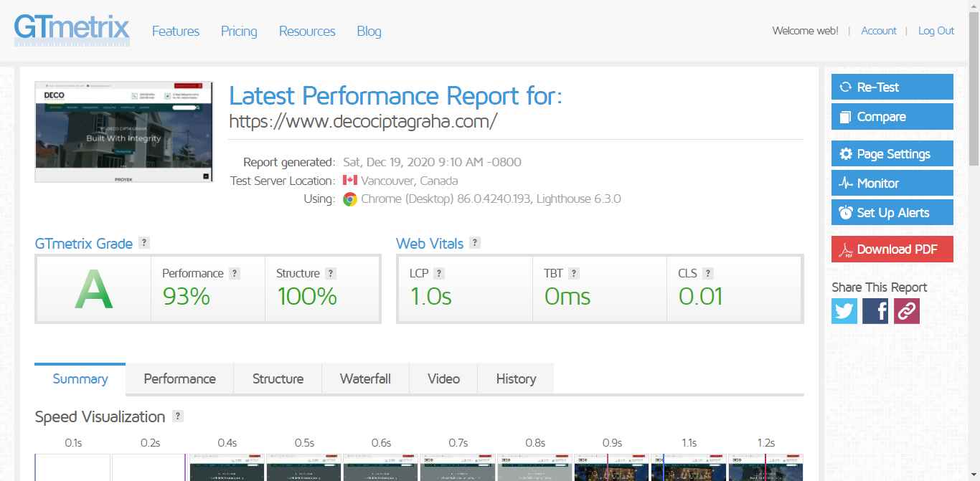
Task: Switch to the Video tab
Action: pyautogui.click(x=443, y=378)
